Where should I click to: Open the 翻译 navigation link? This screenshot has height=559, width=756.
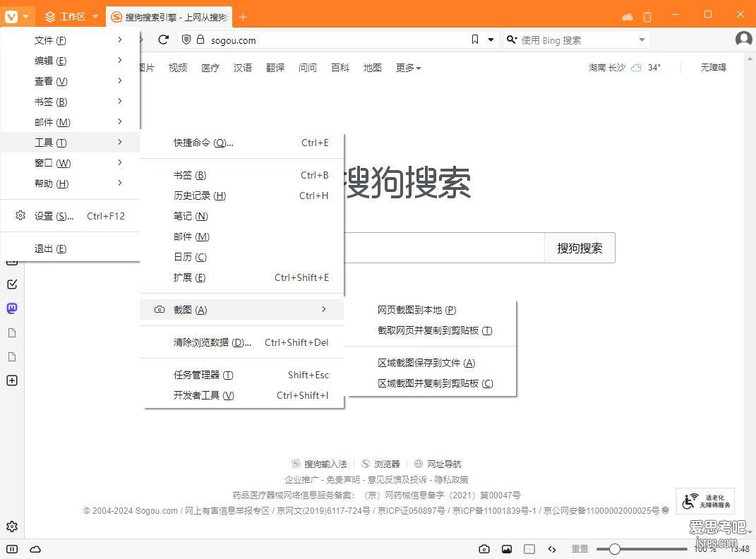275,68
